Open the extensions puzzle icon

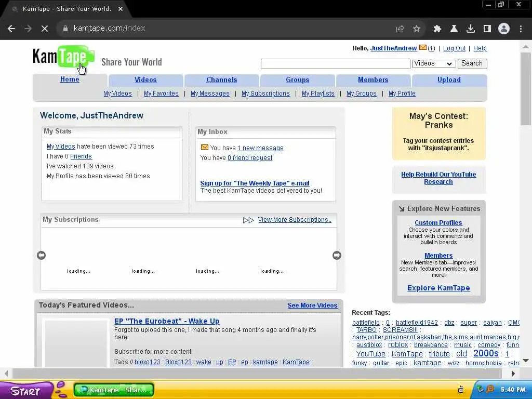click(437, 29)
